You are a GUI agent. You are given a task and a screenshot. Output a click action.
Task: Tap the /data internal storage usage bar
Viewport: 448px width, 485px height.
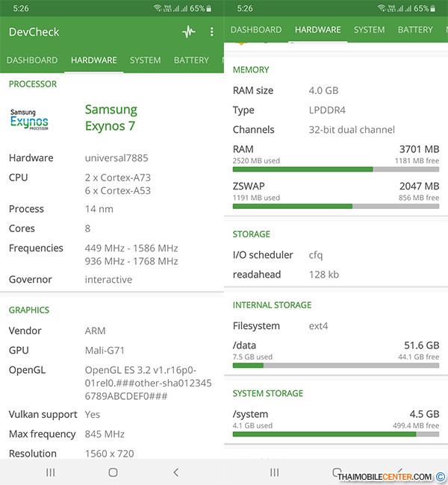336,366
